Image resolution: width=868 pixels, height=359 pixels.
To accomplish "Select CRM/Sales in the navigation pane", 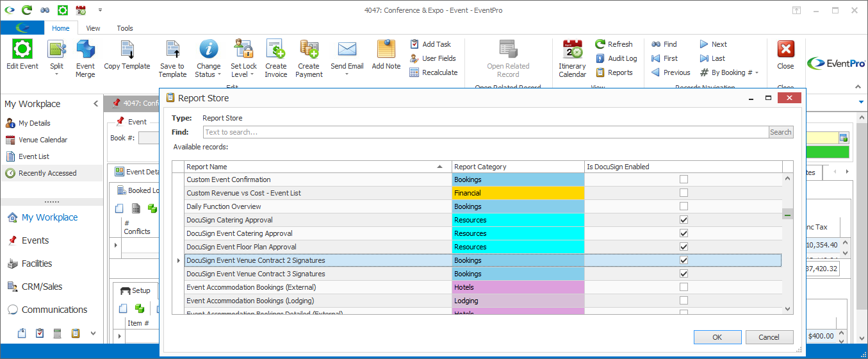I will click(42, 287).
